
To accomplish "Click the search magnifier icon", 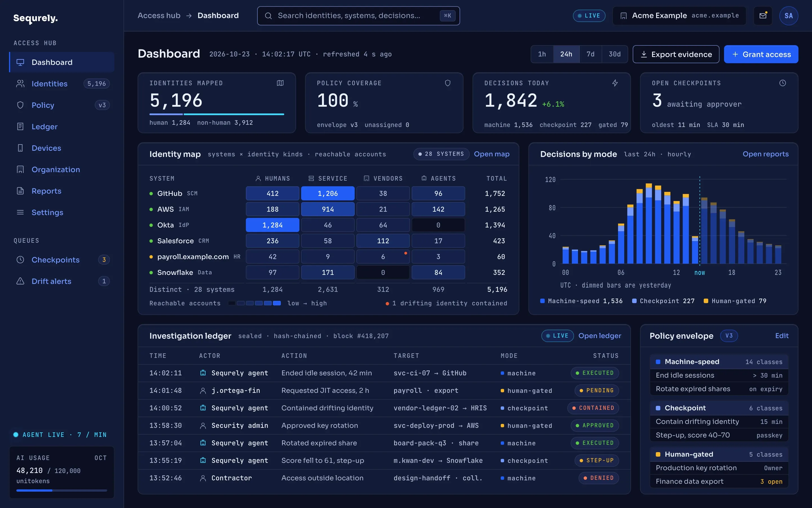I will pyautogui.click(x=268, y=16).
